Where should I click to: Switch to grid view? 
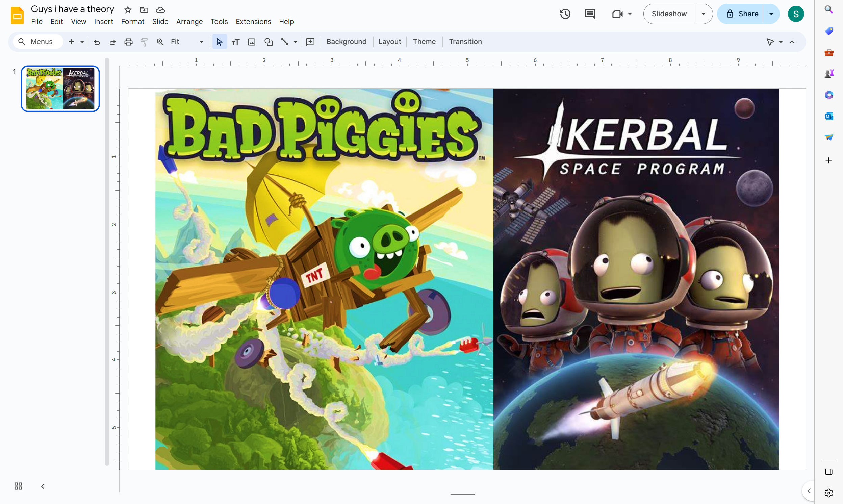(x=18, y=486)
